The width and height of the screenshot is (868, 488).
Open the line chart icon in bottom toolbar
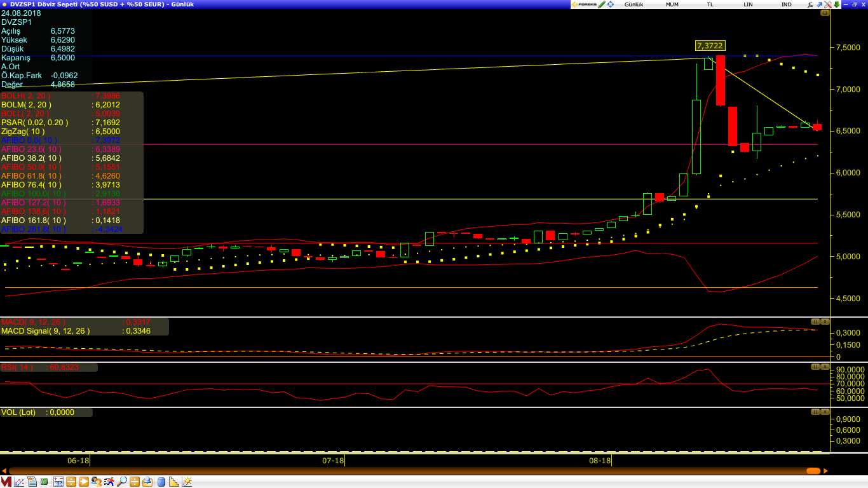pos(19,482)
